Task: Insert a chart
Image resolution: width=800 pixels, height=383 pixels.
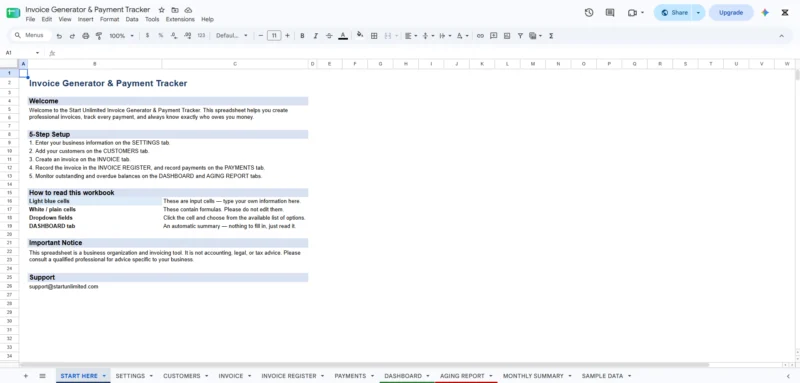Action: 507,36
